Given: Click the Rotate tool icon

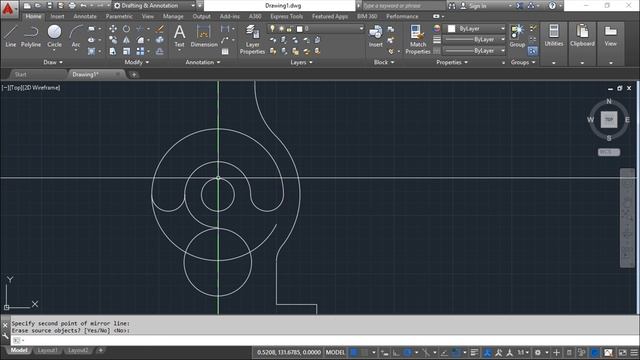Looking at the screenshot, I should [127, 29].
